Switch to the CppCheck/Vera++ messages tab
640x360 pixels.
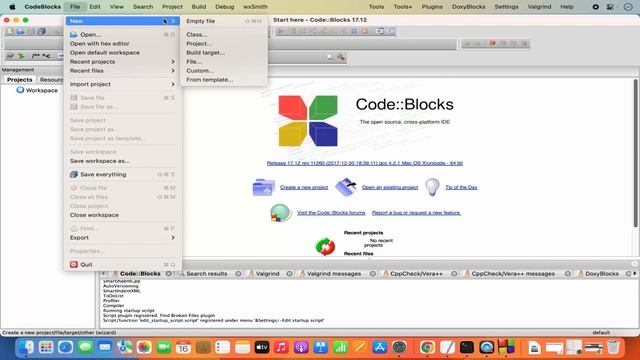[x=513, y=273]
